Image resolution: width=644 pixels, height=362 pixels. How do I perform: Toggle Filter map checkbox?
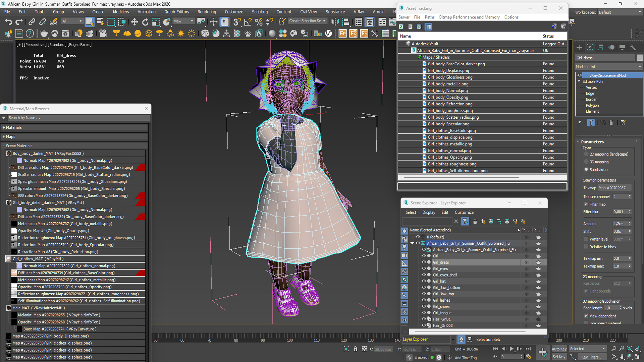pos(586,204)
